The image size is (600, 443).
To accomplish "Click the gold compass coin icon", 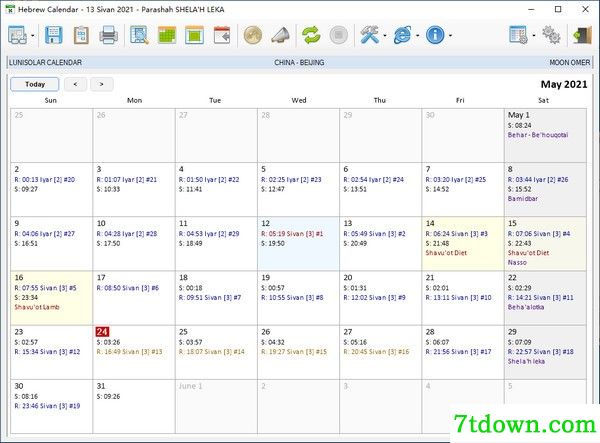I will tap(253, 35).
